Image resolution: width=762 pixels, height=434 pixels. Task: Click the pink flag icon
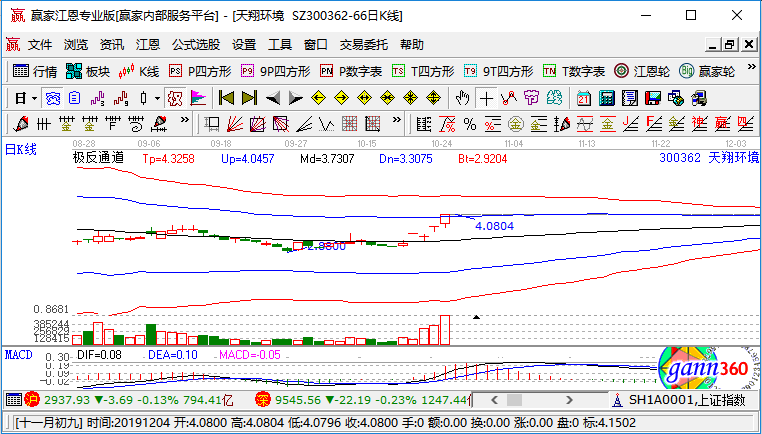[198, 99]
